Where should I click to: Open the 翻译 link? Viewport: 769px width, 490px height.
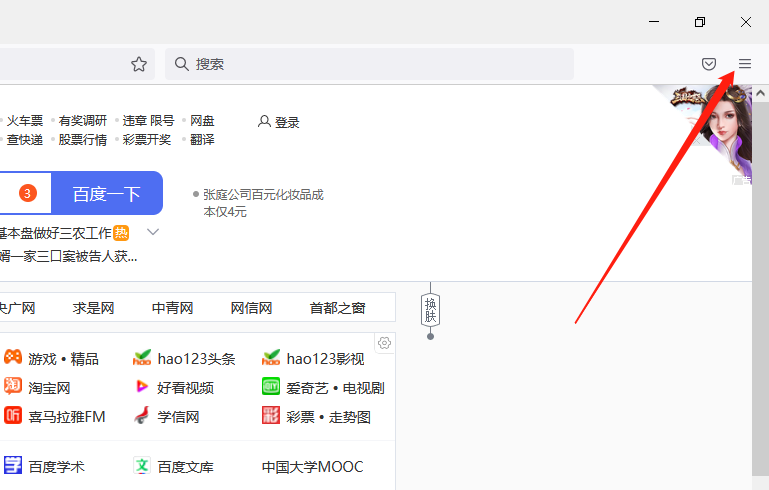[202, 140]
